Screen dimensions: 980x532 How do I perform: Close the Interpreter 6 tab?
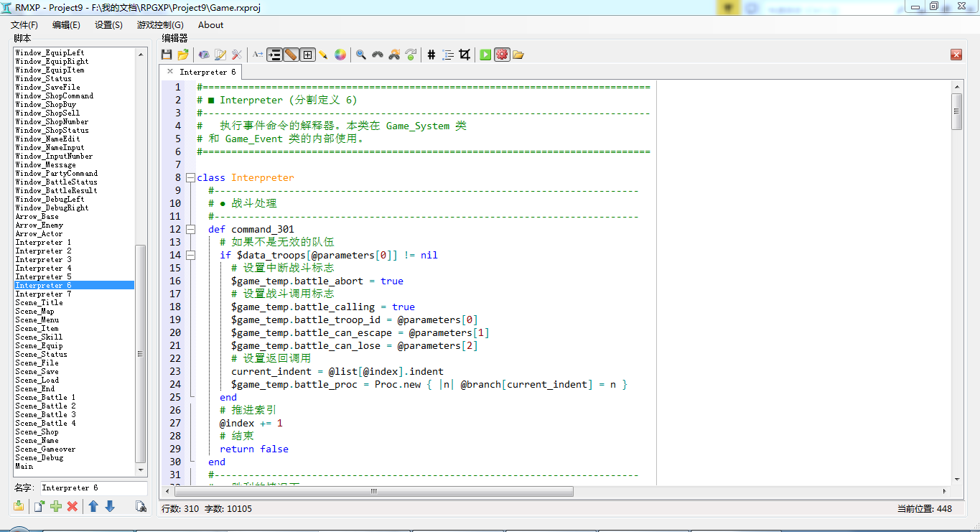point(170,72)
